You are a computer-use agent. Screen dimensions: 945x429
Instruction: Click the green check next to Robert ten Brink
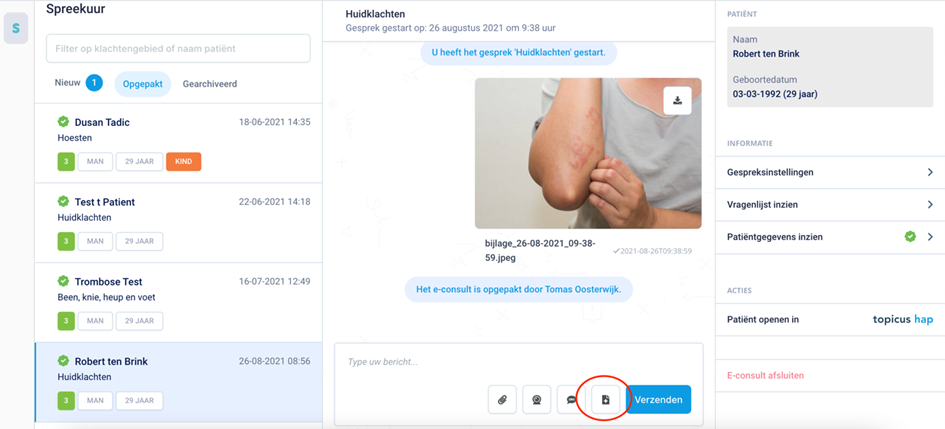tap(63, 361)
